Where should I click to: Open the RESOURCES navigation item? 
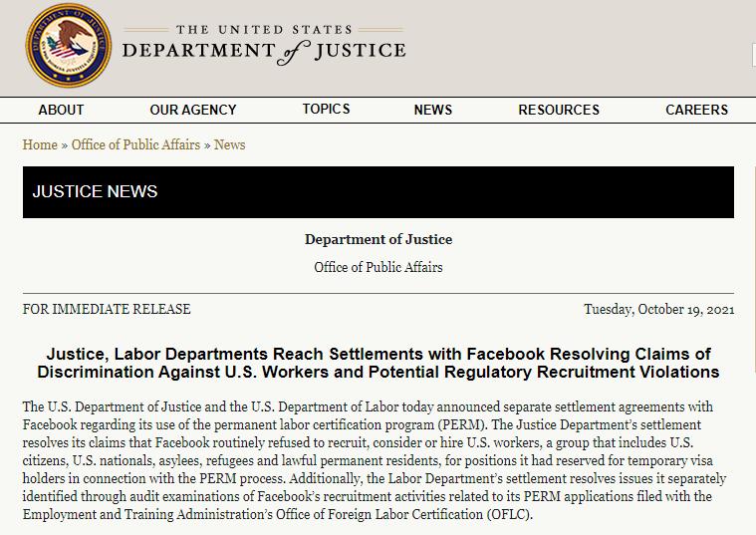click(x=559, y=110)
